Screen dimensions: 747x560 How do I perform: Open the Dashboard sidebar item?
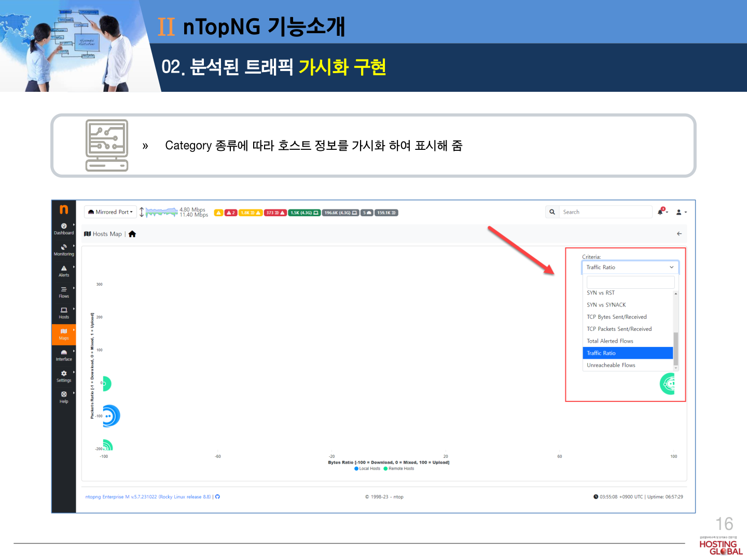[64, 229]
